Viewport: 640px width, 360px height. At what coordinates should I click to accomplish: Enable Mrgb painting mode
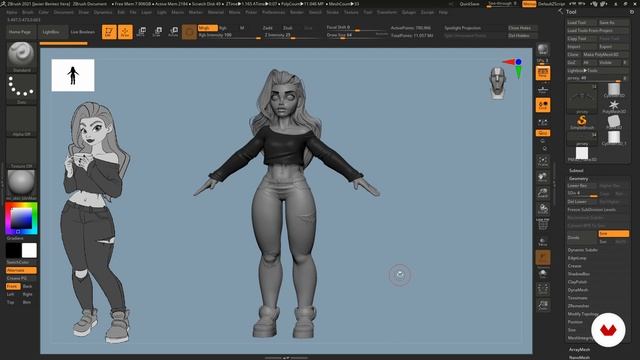pos(207,28)
